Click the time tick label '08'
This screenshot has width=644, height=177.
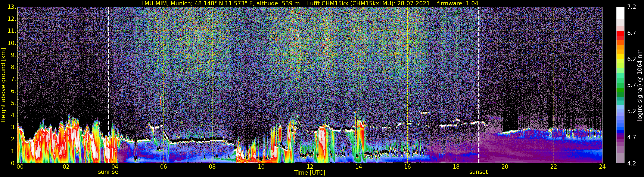(212, 167)
